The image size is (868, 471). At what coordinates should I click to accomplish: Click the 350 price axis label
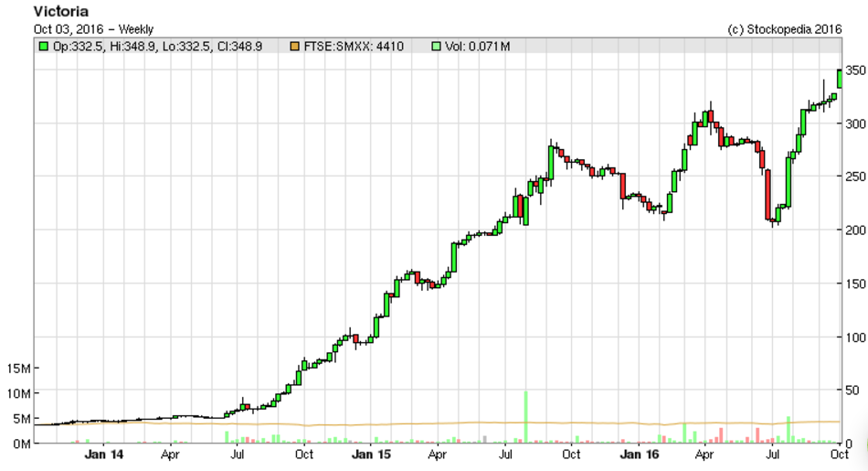click(x=855, y=71)
